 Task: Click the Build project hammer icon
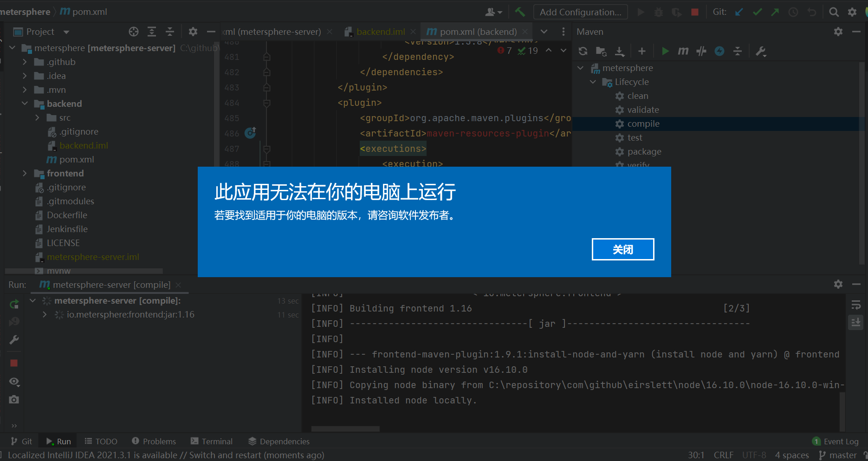click(x=520, y=12)
